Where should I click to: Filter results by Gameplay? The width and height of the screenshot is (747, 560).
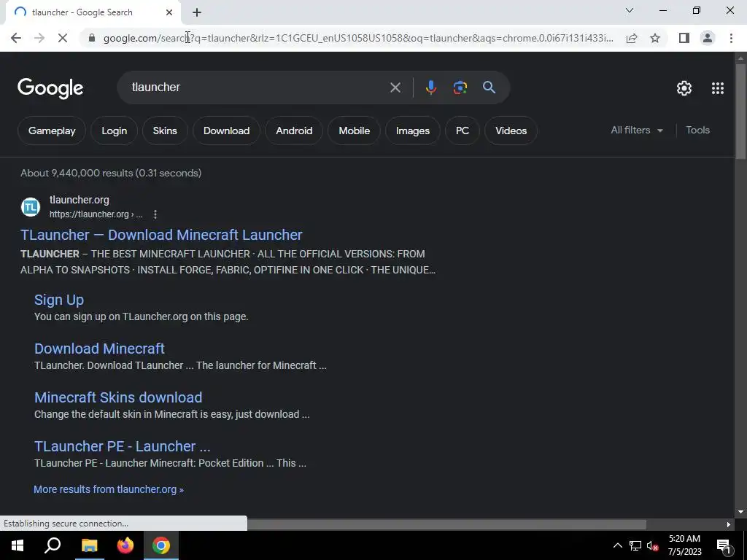[x=52, y=131]
